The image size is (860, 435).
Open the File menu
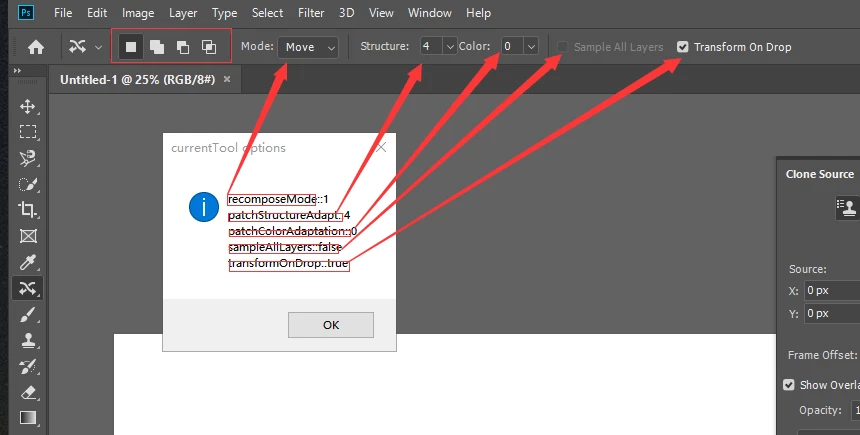[x=63, y=13]
